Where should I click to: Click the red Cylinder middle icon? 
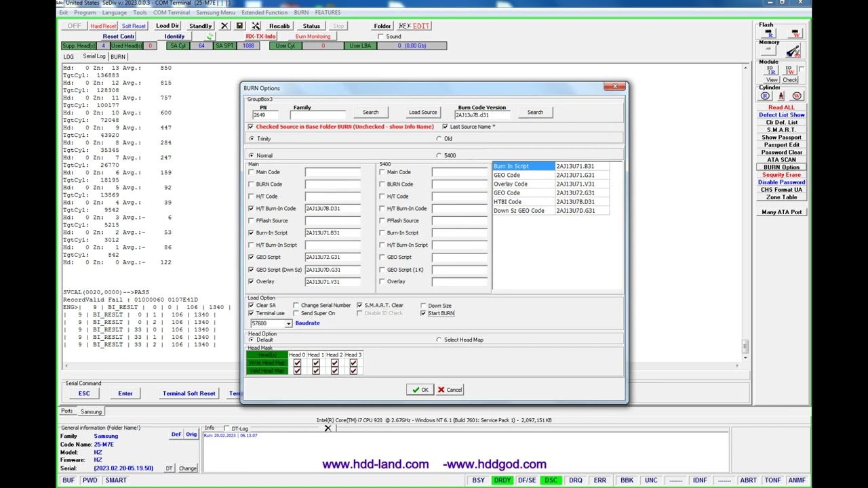pos(781,96)
